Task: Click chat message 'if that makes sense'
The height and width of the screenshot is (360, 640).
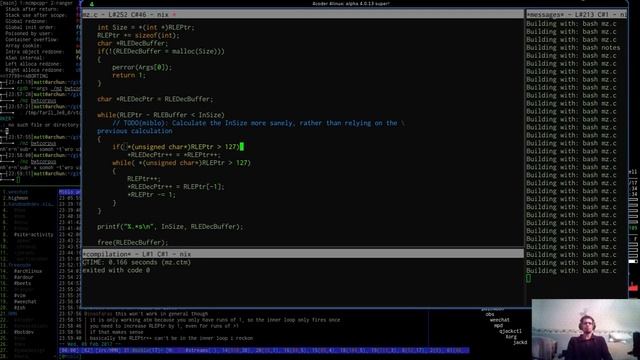Action: (x=116, y=332)
